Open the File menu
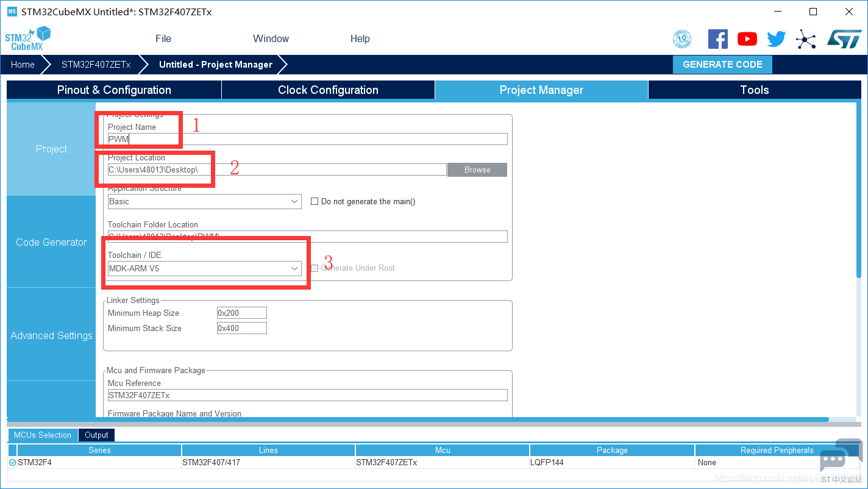 tap(163, 38)
